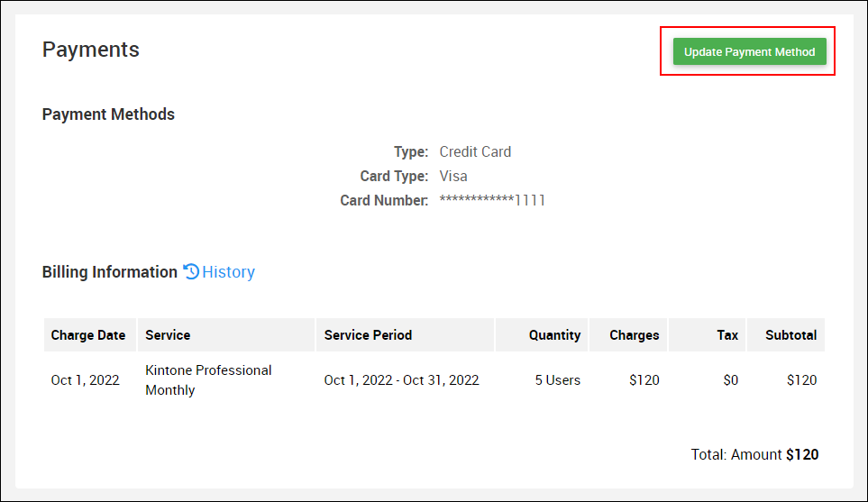This screenshot has height=502, width=868.
Task: Select the Quantity column header
Action: (554, 335)
